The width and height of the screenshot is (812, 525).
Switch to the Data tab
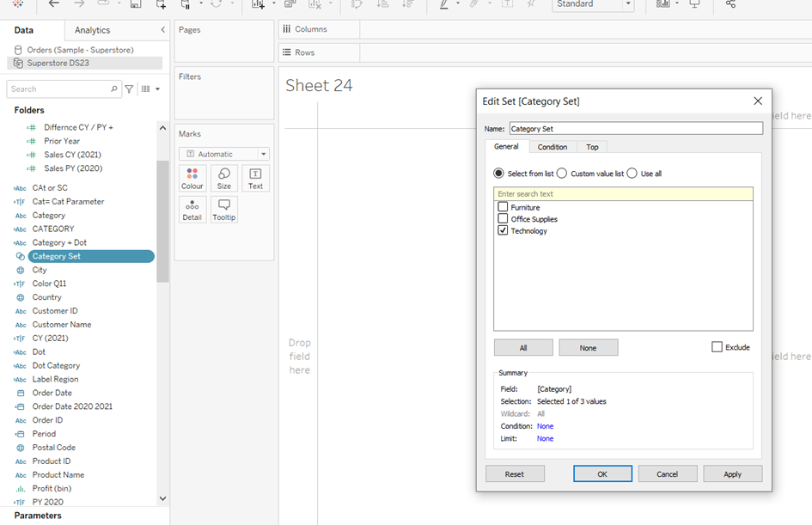[24, 30]
